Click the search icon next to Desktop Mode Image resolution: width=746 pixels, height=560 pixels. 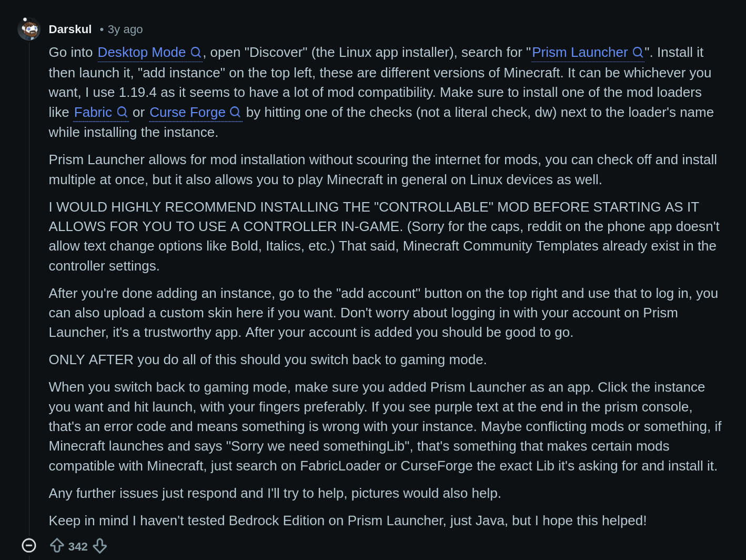[196, 52]
